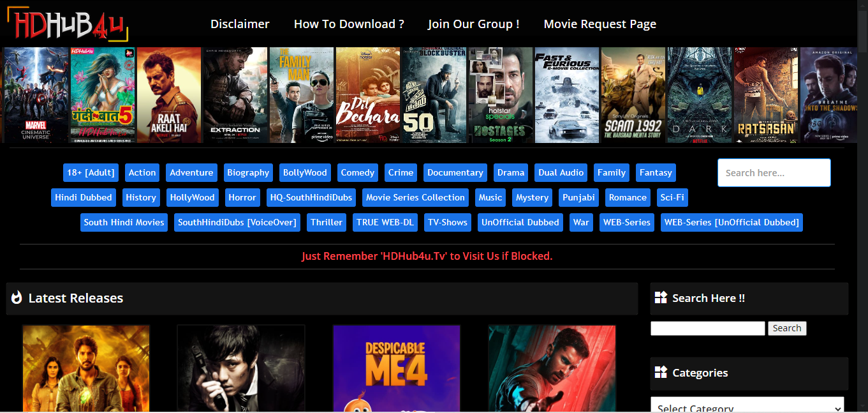
Task: Click the Dark series poster
Action: 700,94
